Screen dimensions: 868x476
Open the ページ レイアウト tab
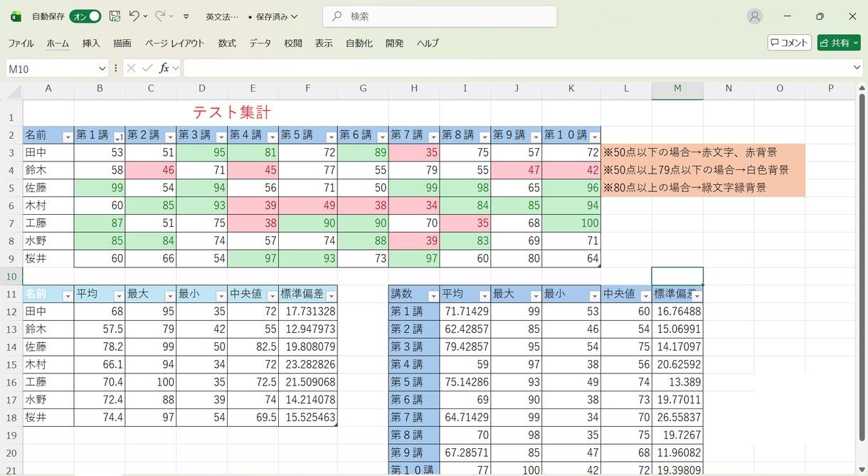pos(174,43)
